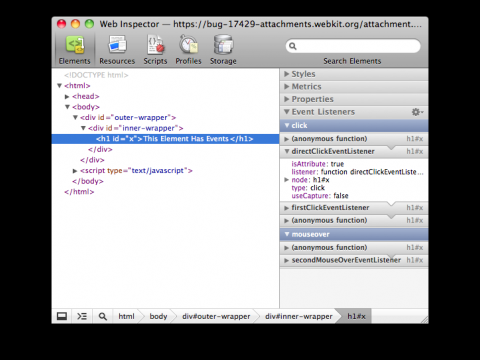Collapse the div outer-wrapper node
Viewport: 480px width, 360px height.
[75, 117]
